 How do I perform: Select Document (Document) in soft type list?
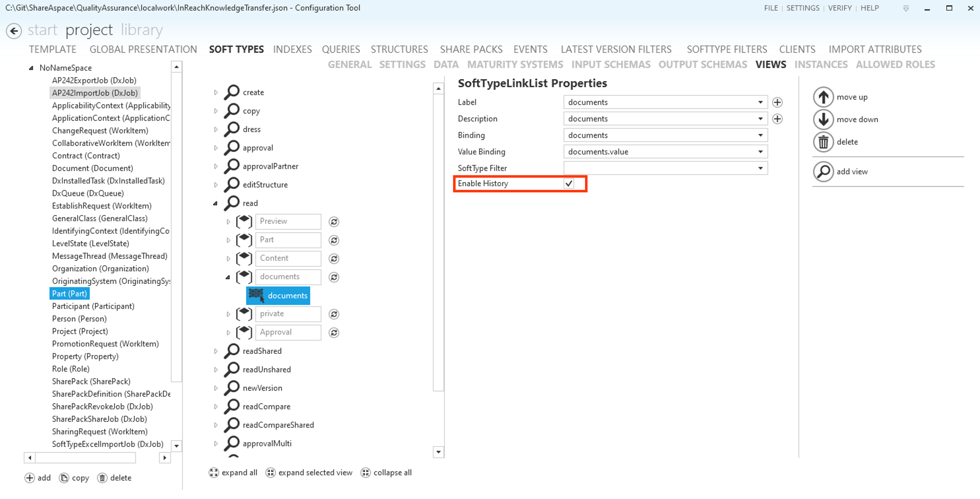92,168
